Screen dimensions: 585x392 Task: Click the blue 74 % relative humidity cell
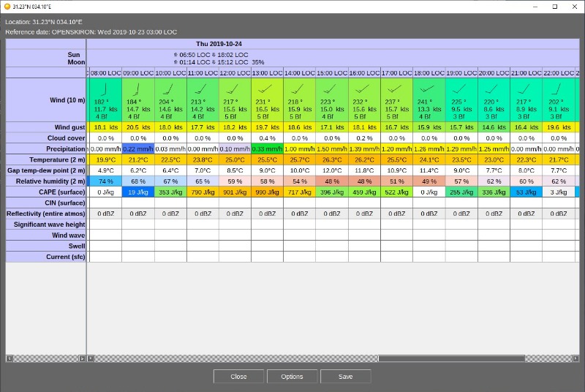coord(106,181)
